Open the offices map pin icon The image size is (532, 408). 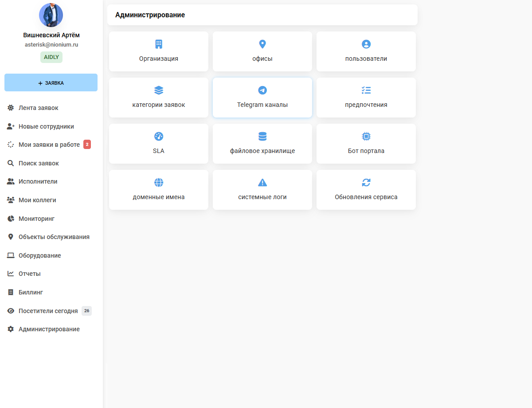pos(262,44)
